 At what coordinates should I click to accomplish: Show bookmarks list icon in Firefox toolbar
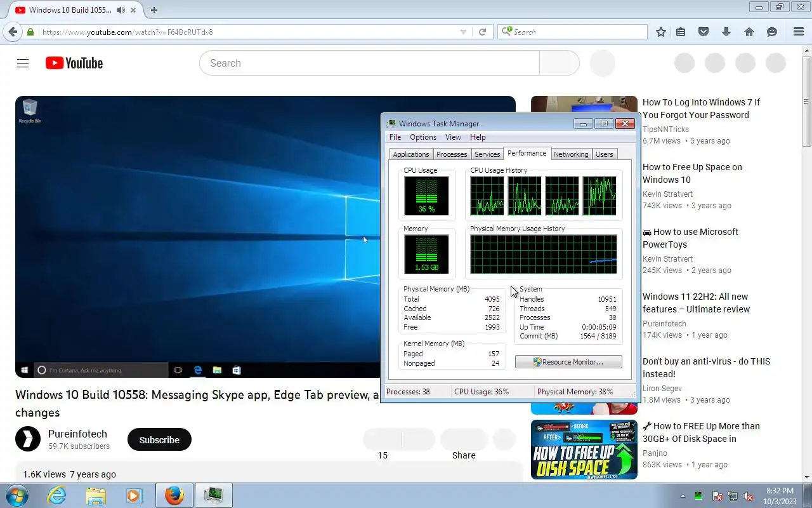(x=681, y=32)
